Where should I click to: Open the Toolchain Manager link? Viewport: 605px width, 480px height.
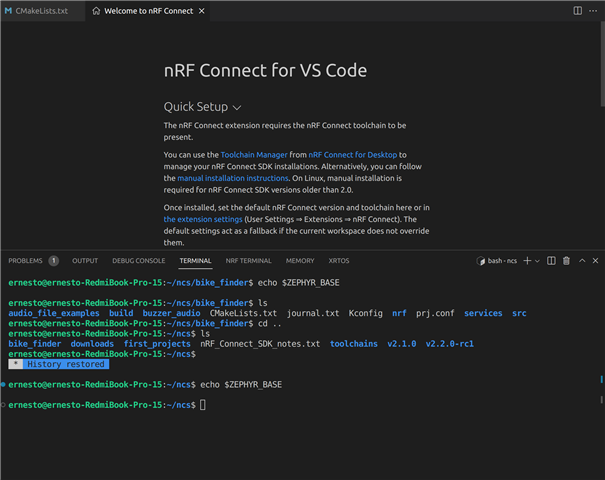pos(254,155)
